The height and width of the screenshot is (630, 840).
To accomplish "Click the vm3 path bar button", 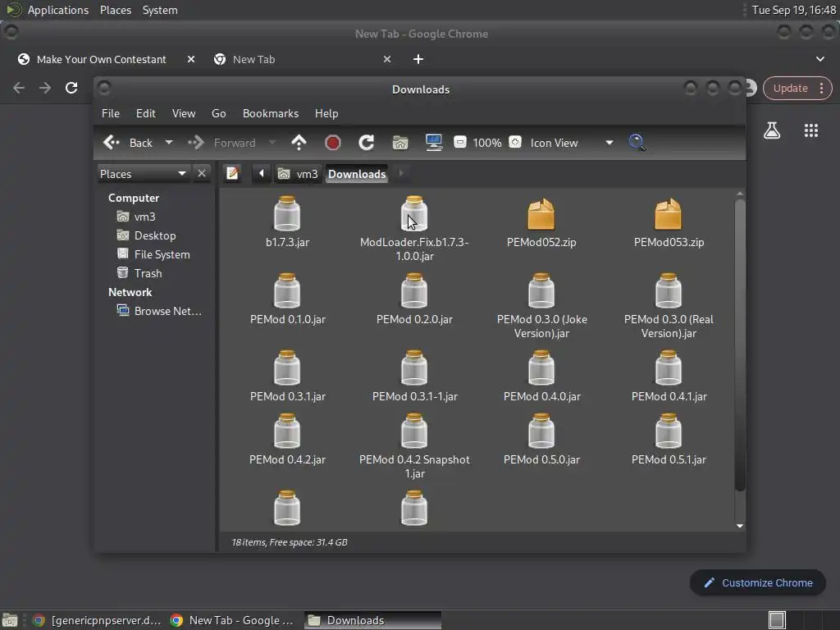I will [x=299, y=173].
